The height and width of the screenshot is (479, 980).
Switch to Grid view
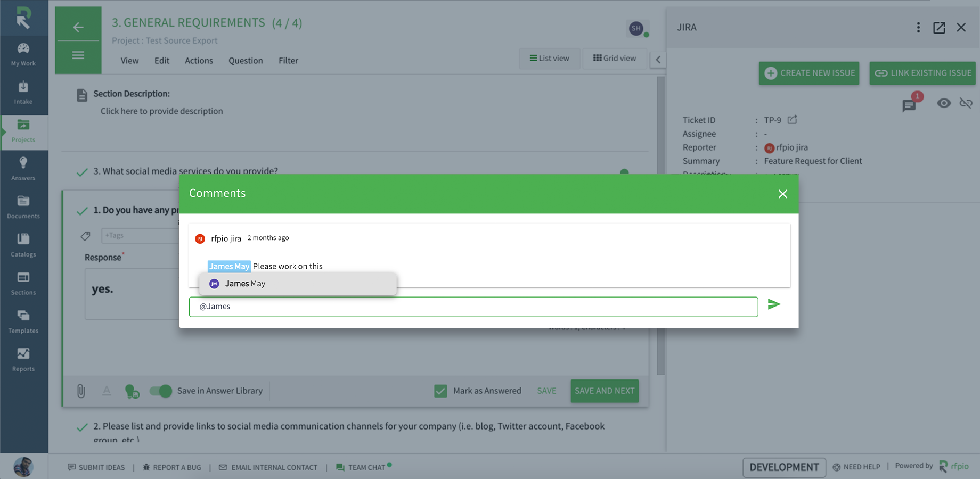click(x=615, y=59)
